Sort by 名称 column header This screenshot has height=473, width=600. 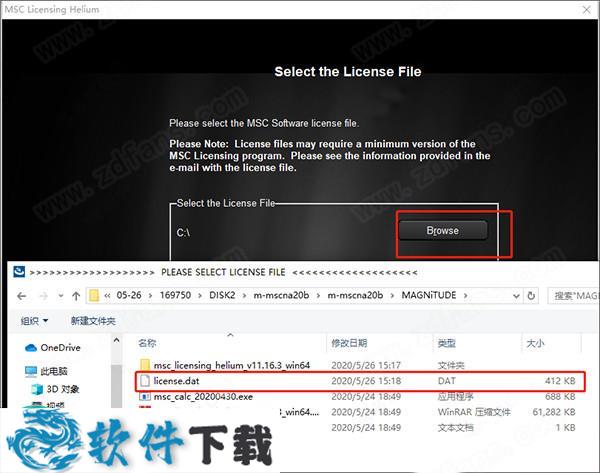[x=147, y=343]
